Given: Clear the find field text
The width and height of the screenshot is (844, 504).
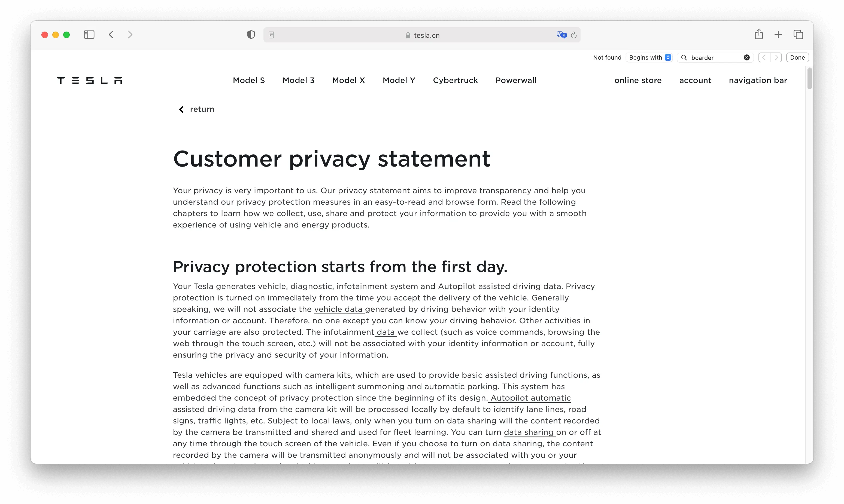Looking at the screenshot, I should (x=746, y=58).
